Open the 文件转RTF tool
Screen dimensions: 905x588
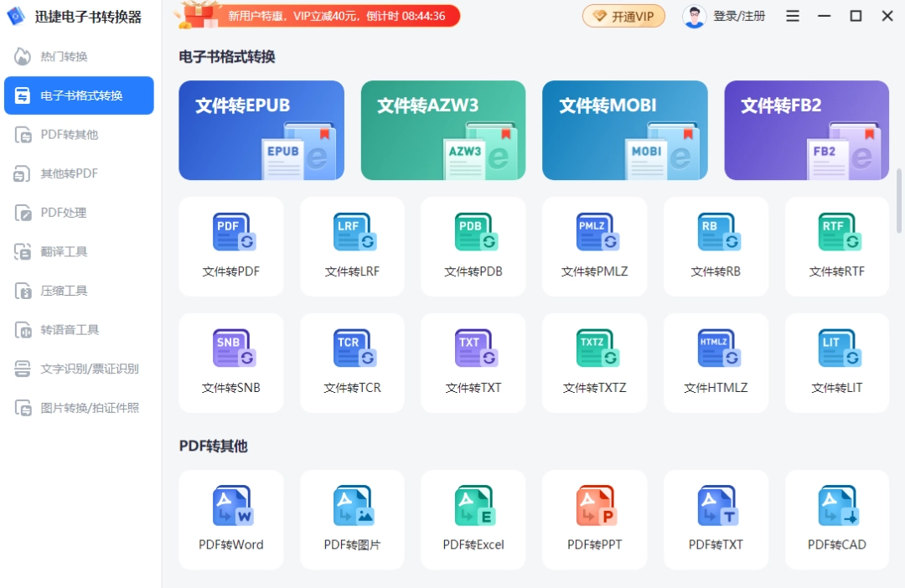(836, 245)
